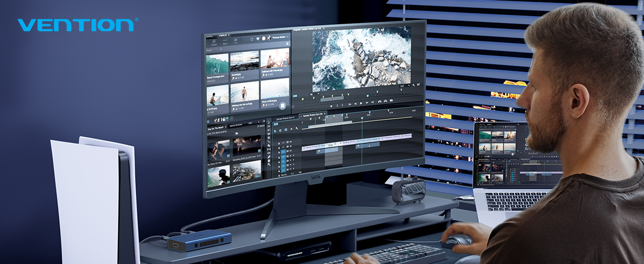
Task: Click the program monitor wrench settings icon
Action: 413,85
